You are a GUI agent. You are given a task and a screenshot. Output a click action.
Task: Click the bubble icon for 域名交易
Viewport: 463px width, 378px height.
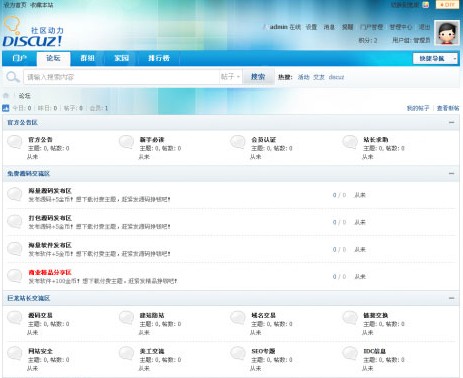point(238,318)
